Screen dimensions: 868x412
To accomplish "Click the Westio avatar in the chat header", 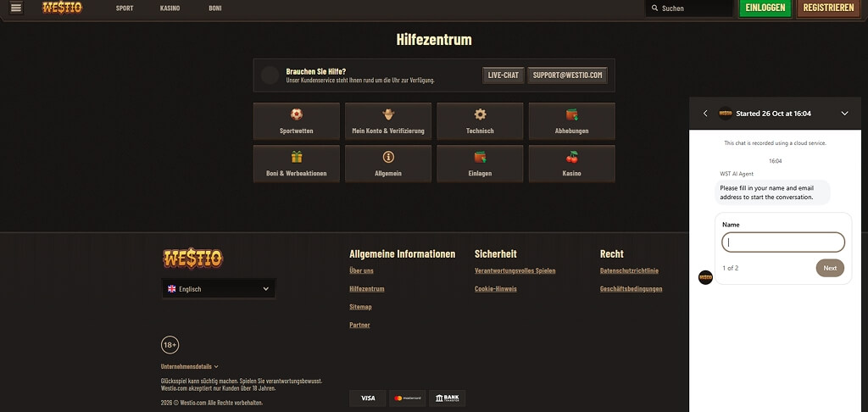I will pyautogui.click(x=726, y=114).
